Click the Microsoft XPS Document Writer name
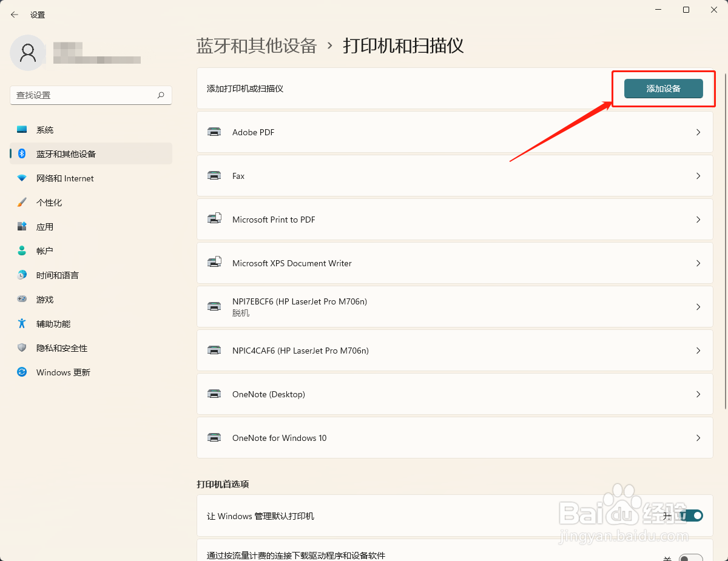This screenshot has width=728, height=561. click(x=292, y=263)
